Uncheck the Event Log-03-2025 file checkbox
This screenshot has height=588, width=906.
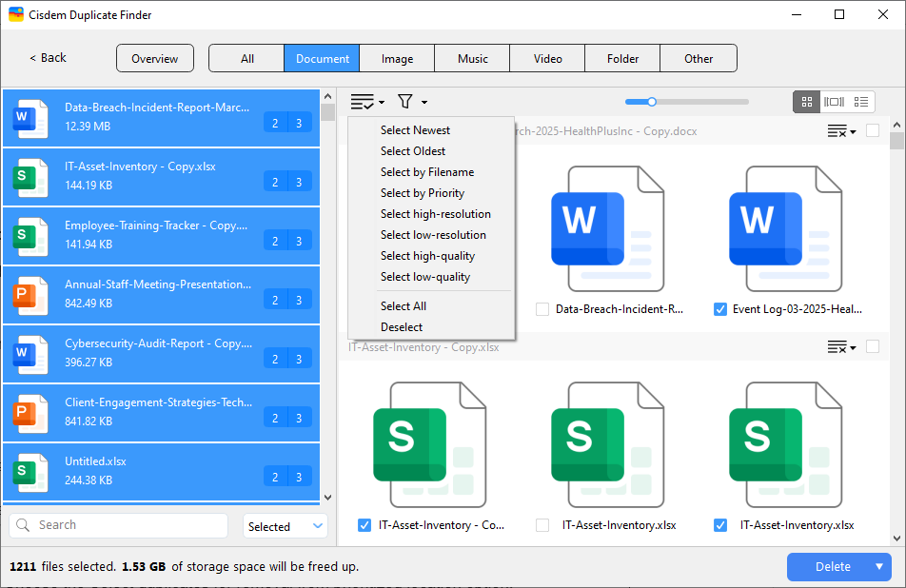[x=720, y=309]
